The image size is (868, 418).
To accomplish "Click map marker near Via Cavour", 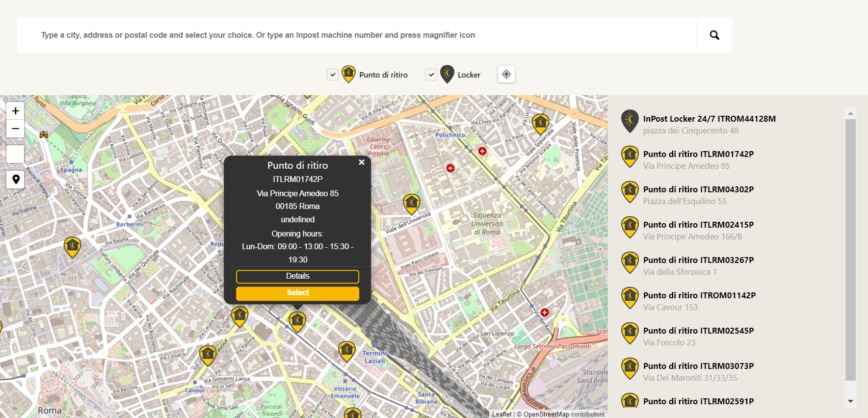I will pos(208,355).
